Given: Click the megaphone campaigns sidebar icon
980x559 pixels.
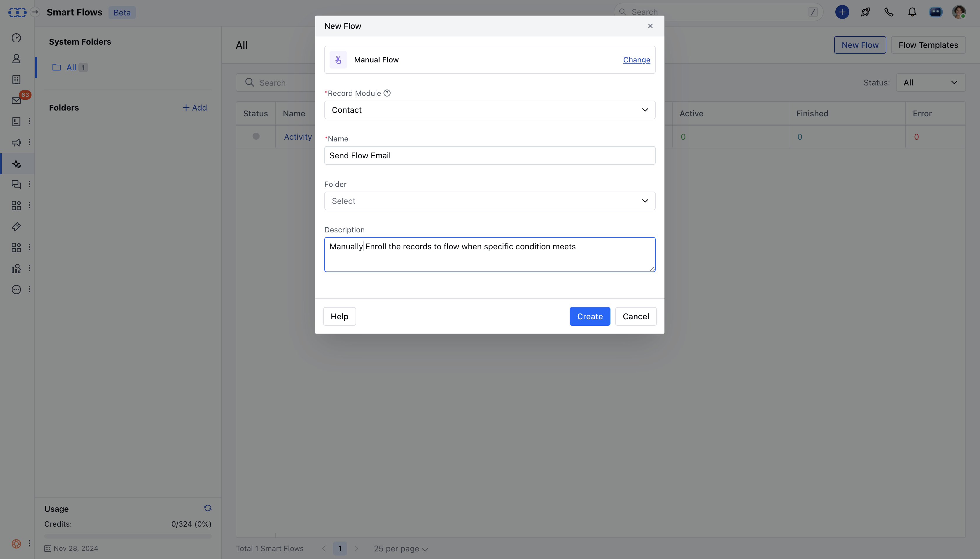Looking at the screenshot, I should coord(17,143).
